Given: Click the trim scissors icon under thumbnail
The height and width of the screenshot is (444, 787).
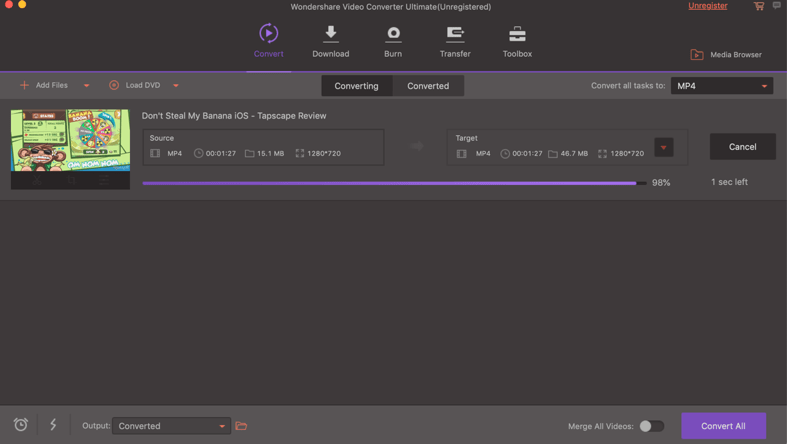Looking at the screenshot, I should [x=37, y=181].
